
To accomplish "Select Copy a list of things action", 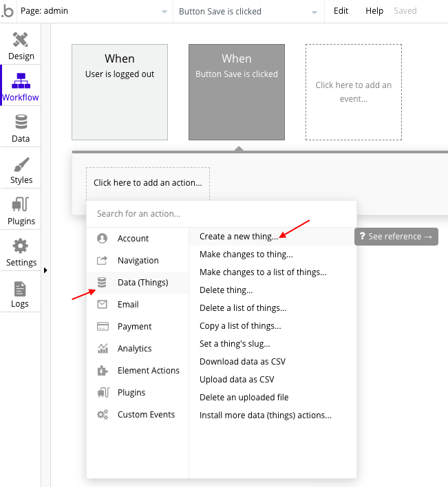I will (273, 326).
